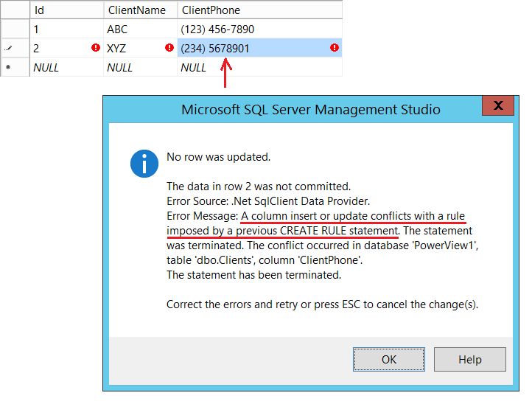The height and width of the screenshot is (404, 532).
Task: Click the 'Error Source: .Net SqlClient Data Provider.' line
Action: tap(268, 201)
